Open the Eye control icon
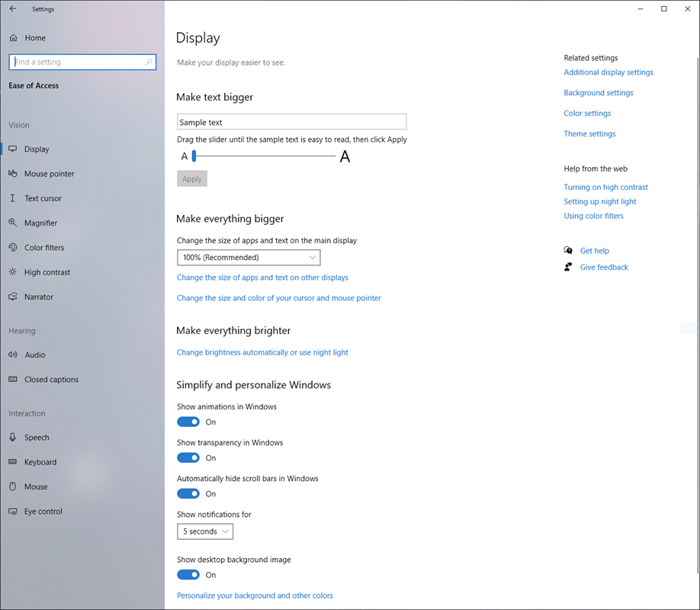 [x=13, y=512]
